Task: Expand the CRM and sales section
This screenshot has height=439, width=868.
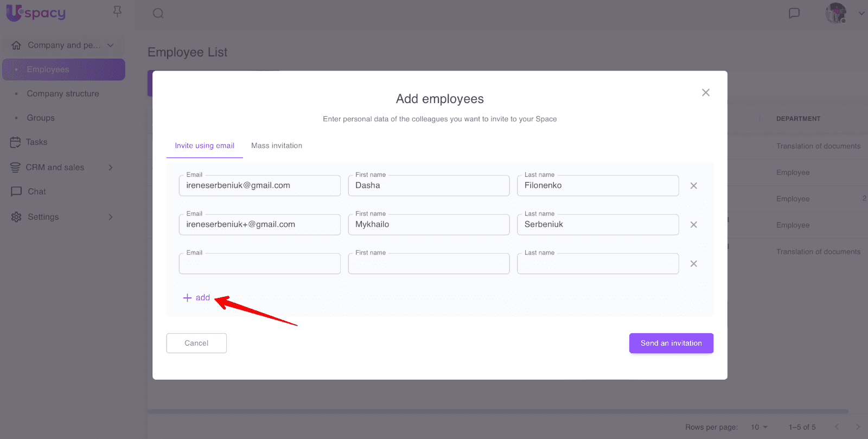Action: pyautogui.click(x=110, y=167)
